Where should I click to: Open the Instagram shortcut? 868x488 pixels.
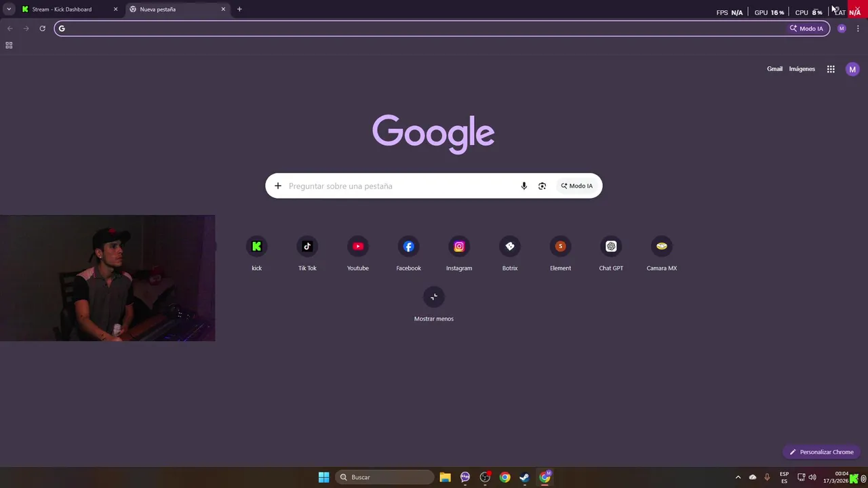point(459,253)
